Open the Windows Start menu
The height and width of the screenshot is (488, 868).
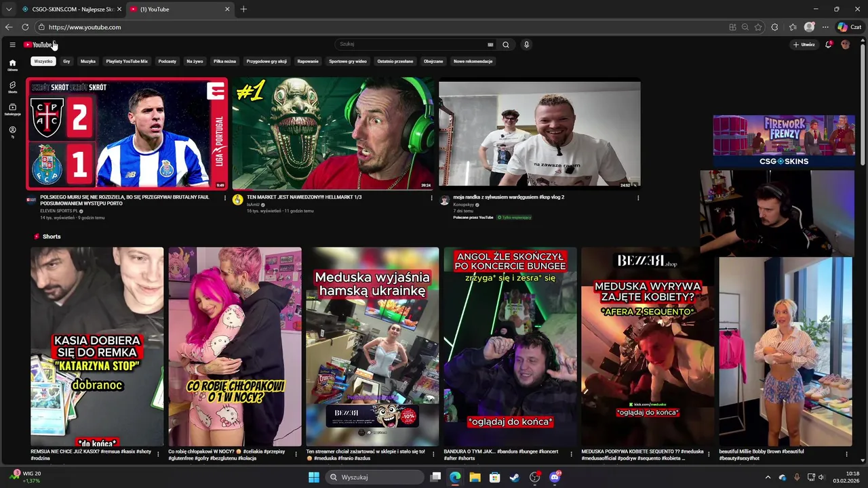click(x=314, y=477)
